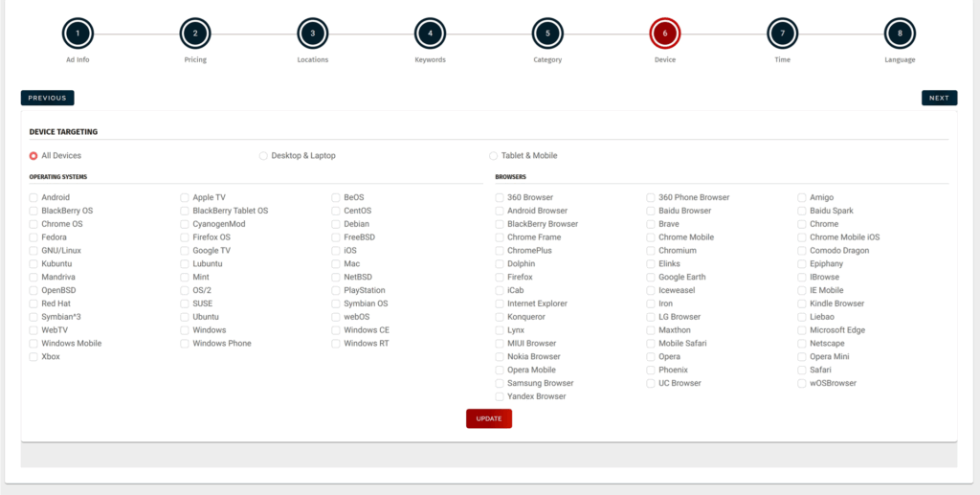Select step 4 Keywords circle
Image resolution: width=980 pixels, height=495 pixels.
click(430, 34)
